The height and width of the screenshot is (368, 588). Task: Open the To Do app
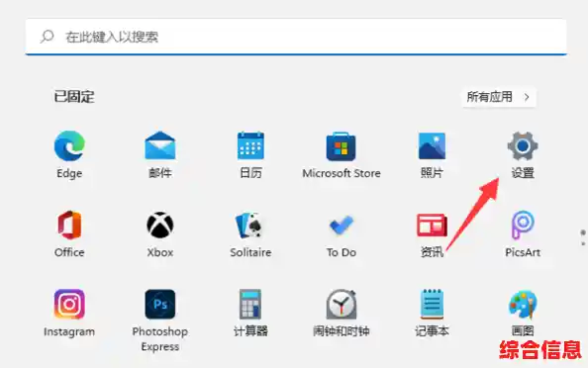[342, 226]
